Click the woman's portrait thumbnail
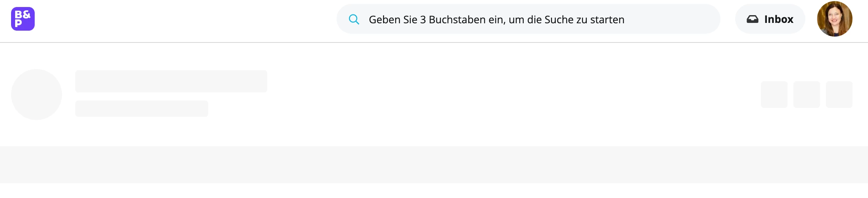The image size is (868, 198). (834, 19)
